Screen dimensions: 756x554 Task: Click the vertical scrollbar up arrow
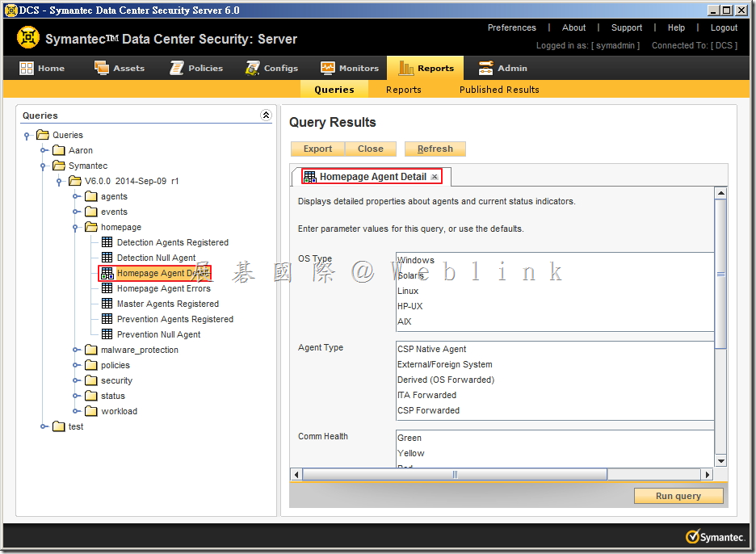(720, 193)
